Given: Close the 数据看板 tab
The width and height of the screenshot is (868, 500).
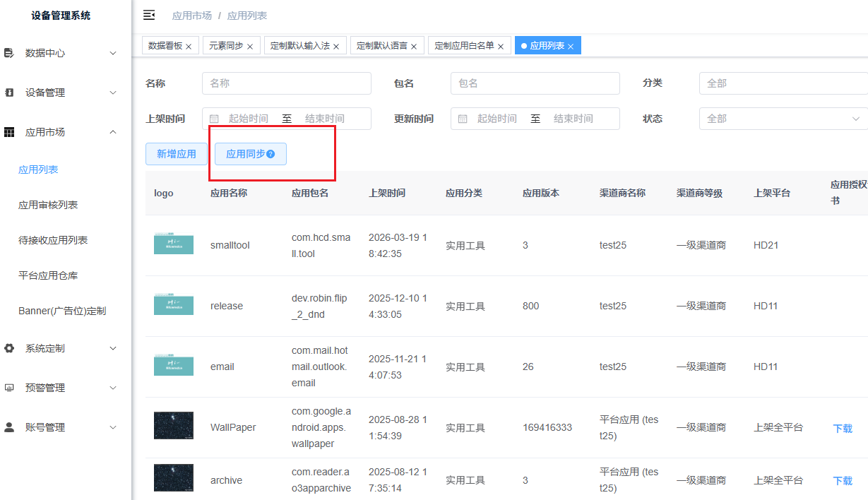Looking at the screenshot, I should click(x=189, y=47).
